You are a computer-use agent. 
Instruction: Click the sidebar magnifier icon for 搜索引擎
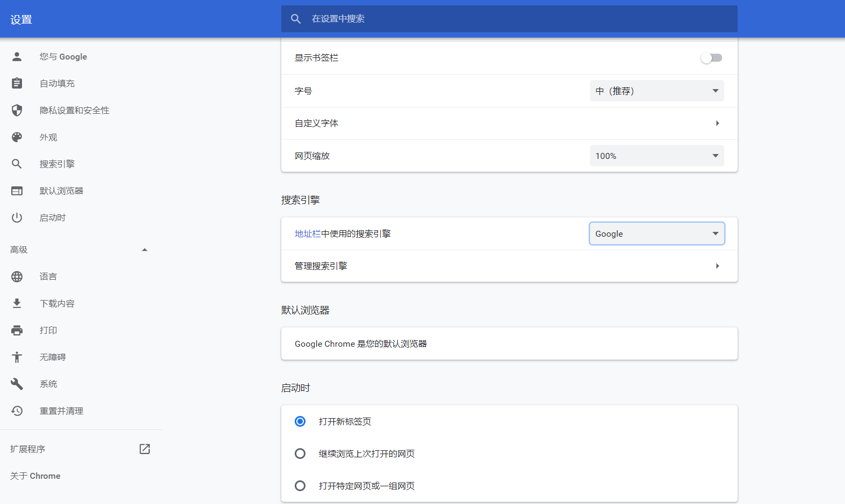click(17, 164)
